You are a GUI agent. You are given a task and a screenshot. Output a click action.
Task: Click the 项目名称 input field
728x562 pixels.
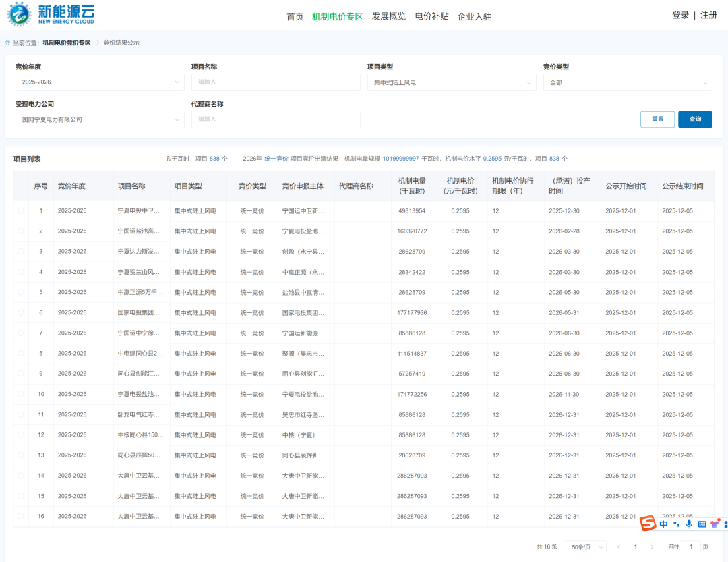coord(276,82)
